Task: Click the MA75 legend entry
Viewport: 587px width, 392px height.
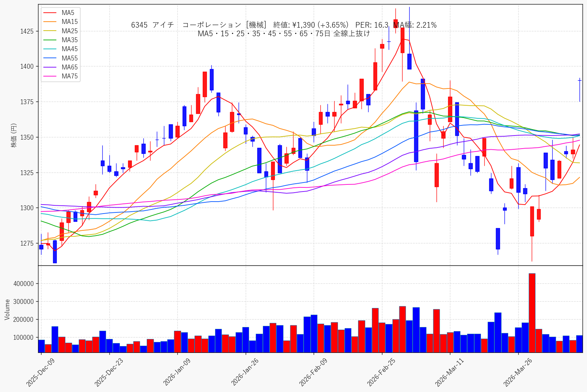Action: (x=60, y=76)
